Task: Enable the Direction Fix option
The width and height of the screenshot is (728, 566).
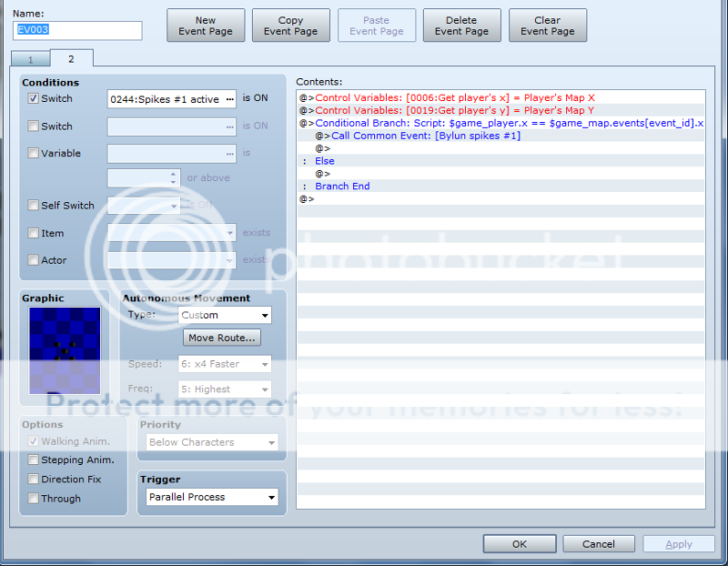Action: 34,480
